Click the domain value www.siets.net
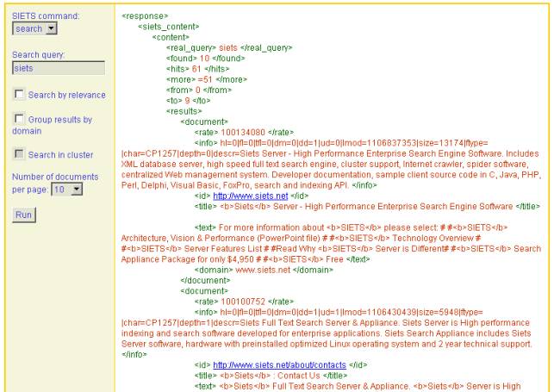This screenshot has height=392, width=554. (x=263, y=270)
